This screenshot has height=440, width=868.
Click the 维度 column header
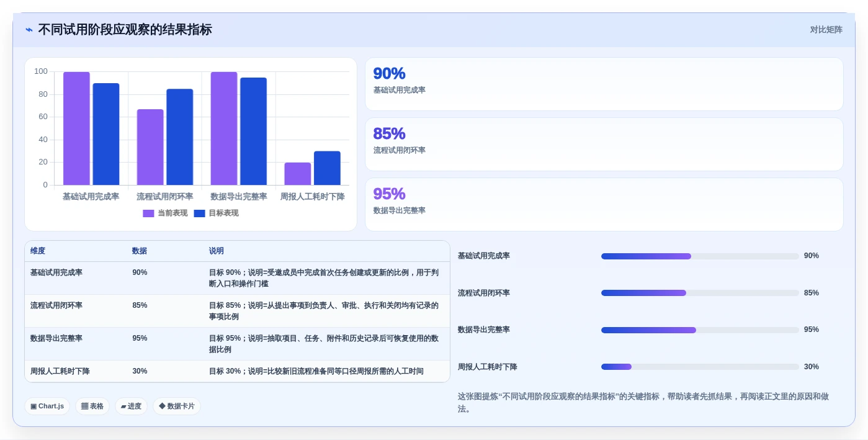pyautogui.click(x=38, y=251)
